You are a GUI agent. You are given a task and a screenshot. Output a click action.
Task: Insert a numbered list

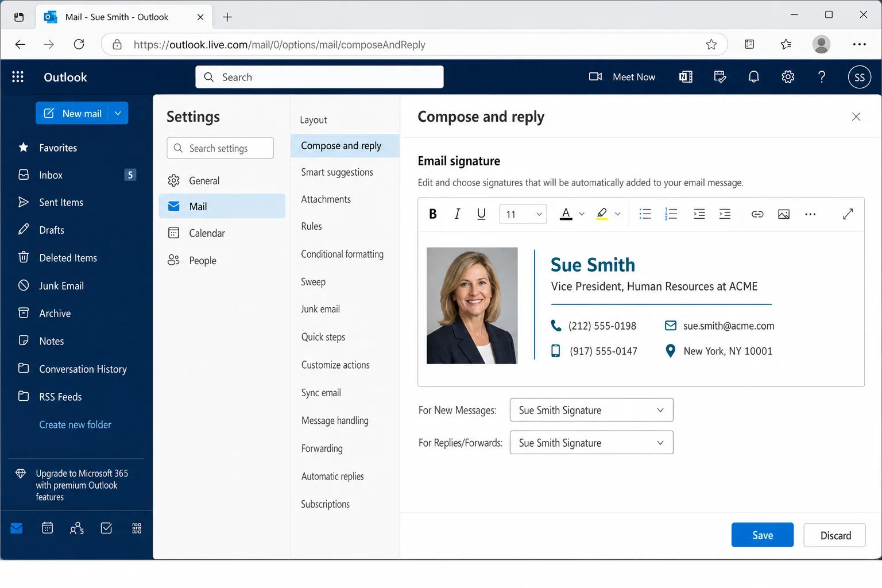coord(671,214)
